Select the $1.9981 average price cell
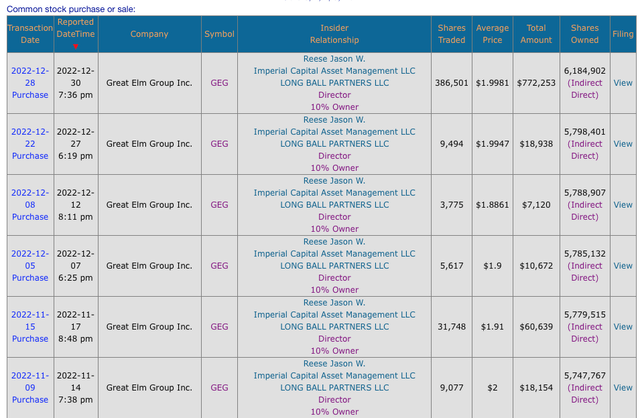The width and height of the screenshot is (640, 418). (x=492, y=83)
